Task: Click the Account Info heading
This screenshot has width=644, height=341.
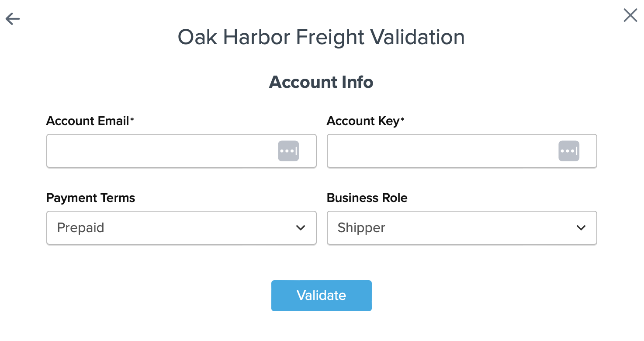Action: [321, 82]
